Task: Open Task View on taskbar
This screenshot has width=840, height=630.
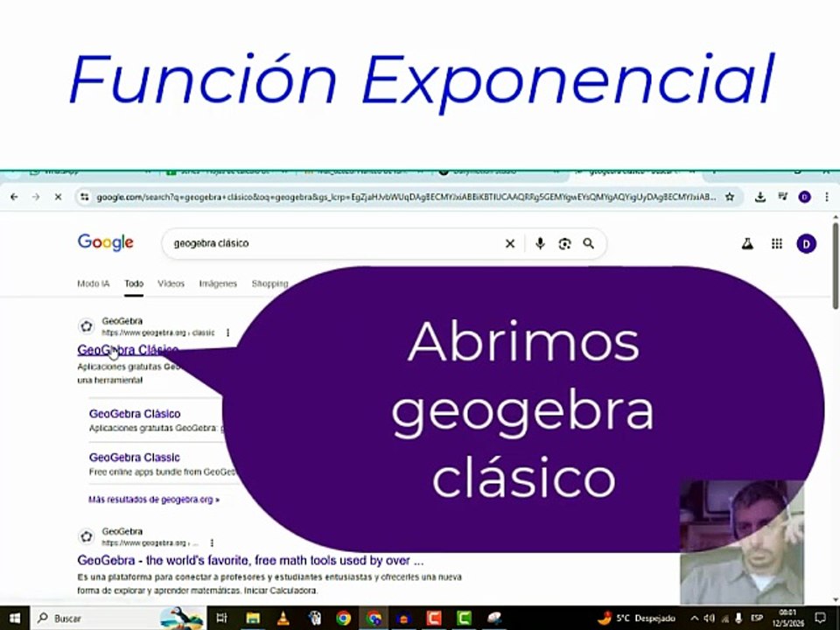Action: (x=221, y=619)
